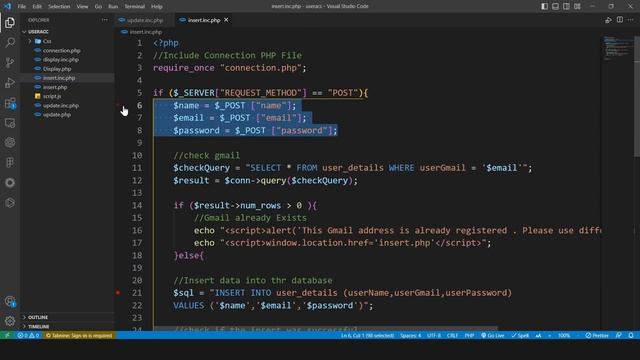640x360 pixels.
Task: Open the Manage gear icon
Action: click(x=10, y=321)
